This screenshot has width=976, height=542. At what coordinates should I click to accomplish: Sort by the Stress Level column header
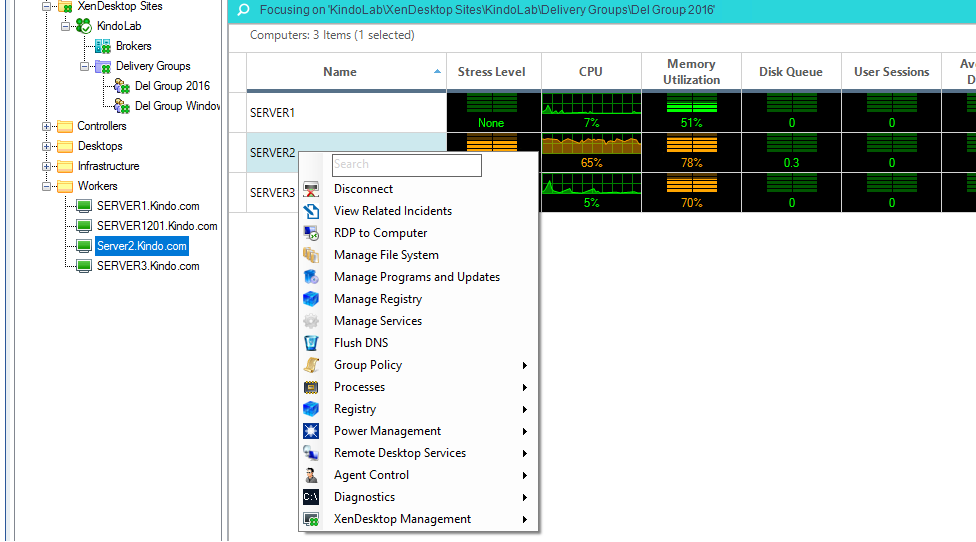pos(494,72)
